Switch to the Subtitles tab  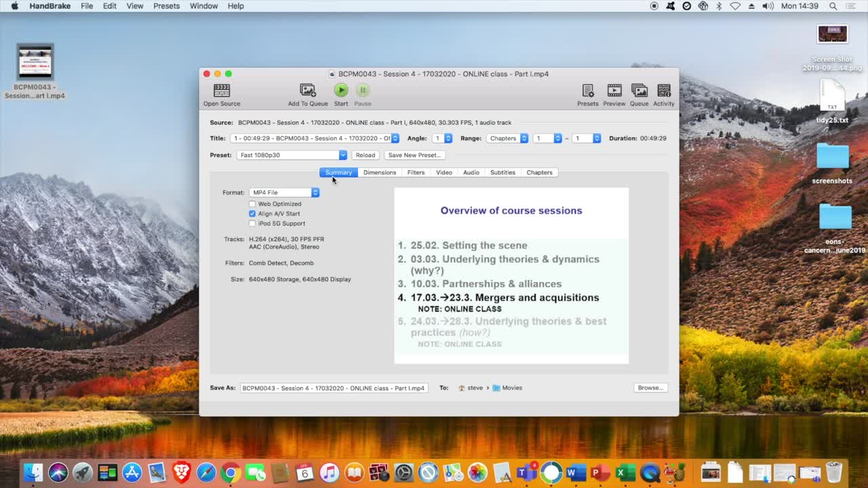tap(502, 172)
